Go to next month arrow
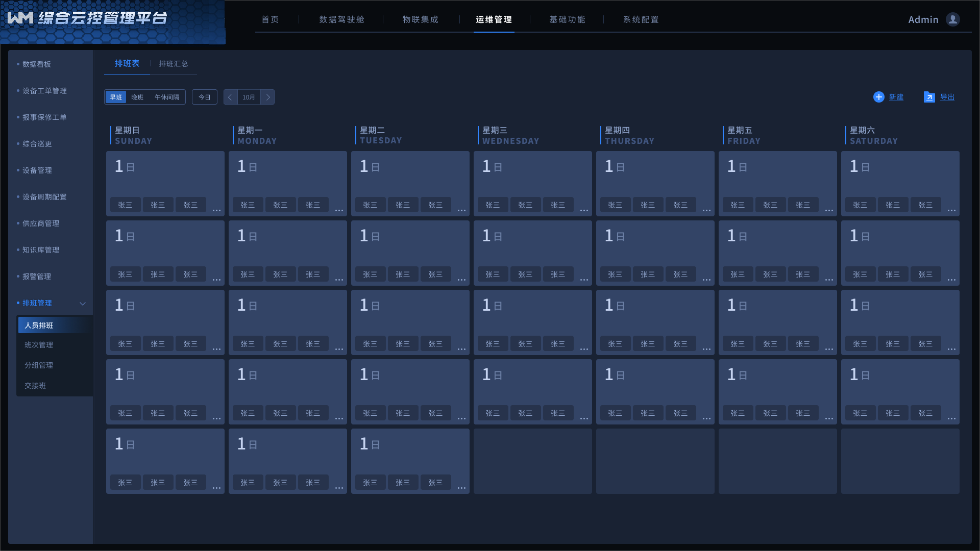Image resolution: width=980 pixels, height=551 pixels. (x=267, y=97)
